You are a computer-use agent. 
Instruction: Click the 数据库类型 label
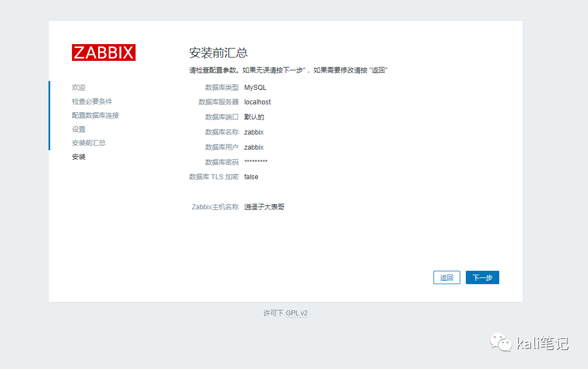coord(221,88)
